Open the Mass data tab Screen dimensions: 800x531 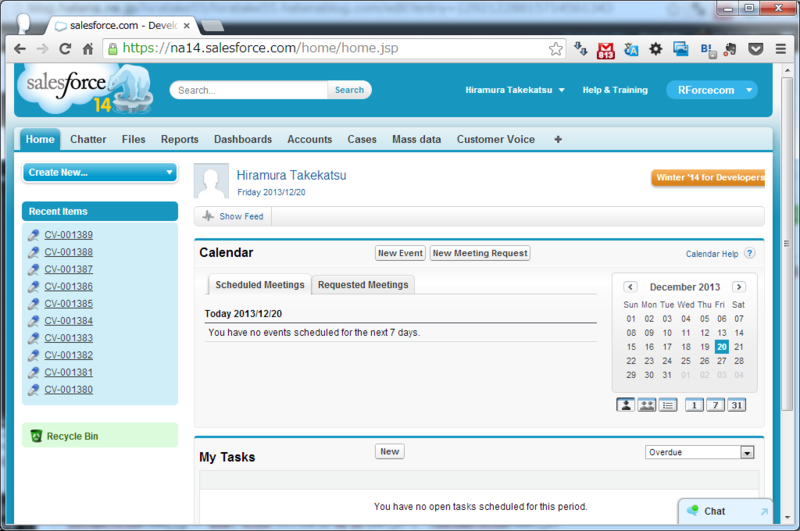tap(416, 139)
